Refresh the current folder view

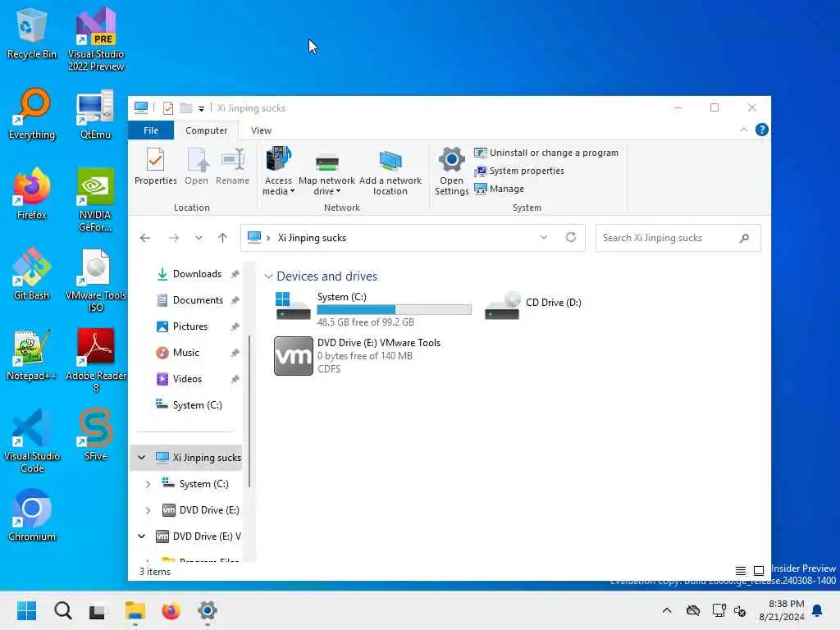point(571,237)
